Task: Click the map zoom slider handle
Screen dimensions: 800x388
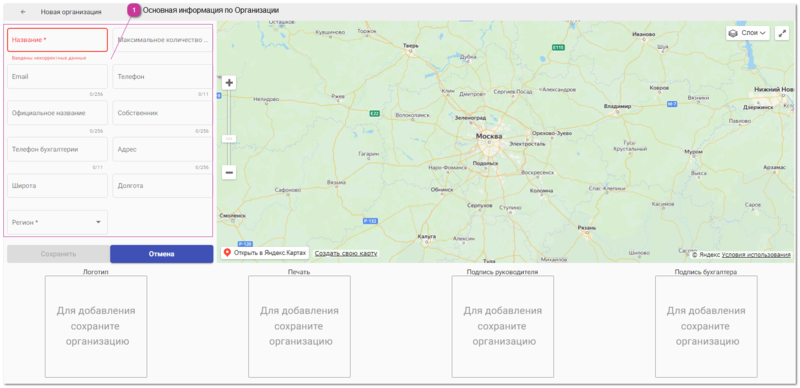Action: (x=229, y=138)
